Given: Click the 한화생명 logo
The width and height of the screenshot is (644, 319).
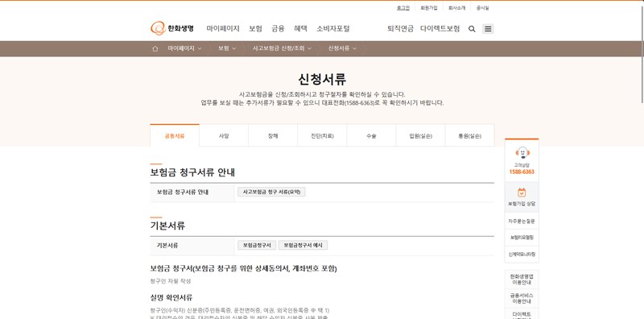Looking at the screenshot, I should point(172,28).
